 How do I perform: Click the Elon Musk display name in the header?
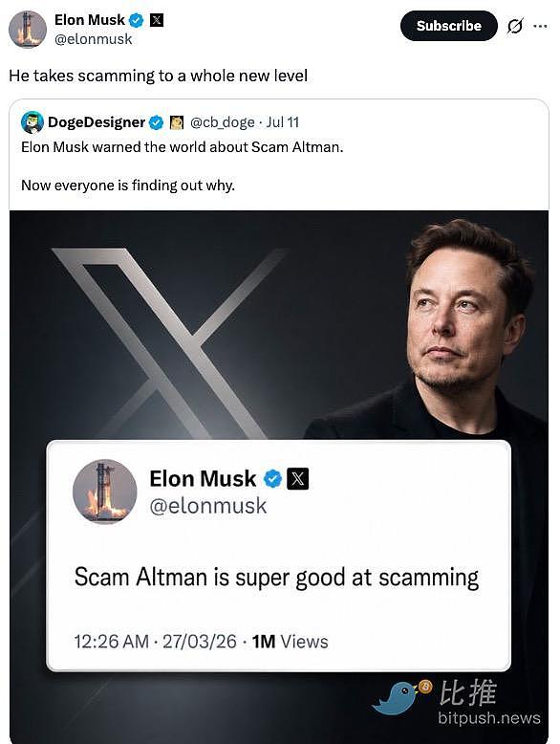coord(90,20)
